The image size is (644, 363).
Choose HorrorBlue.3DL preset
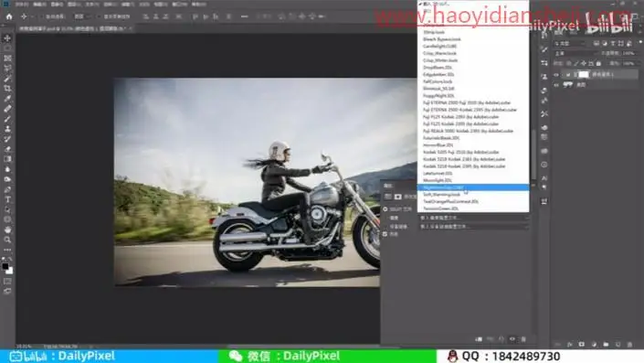click(x=473, y=145)
